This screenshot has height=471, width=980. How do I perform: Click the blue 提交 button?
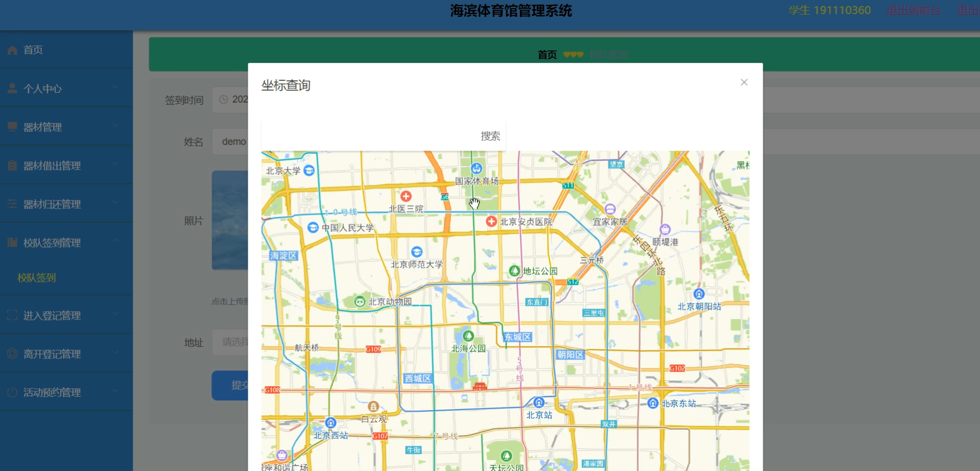point(230,385)
